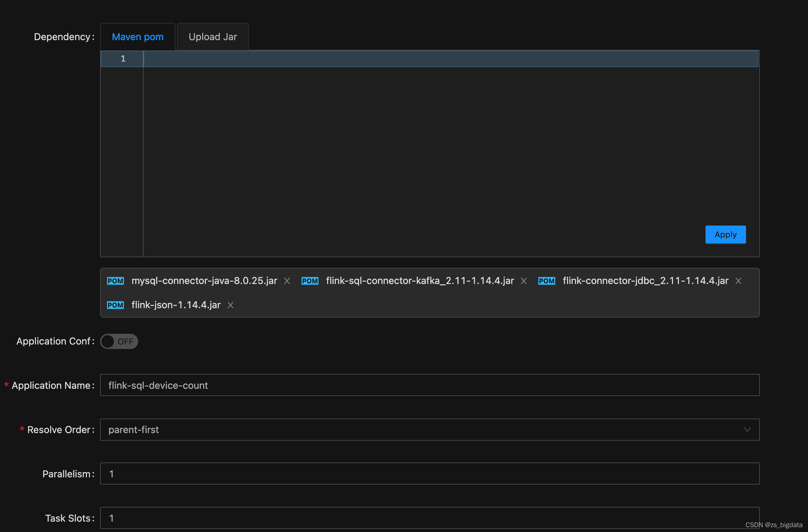Remove flink-sql-connector-kafka jar dependency
The height and width of the screenshot is (532, 808).
click(x=524, y=281)
